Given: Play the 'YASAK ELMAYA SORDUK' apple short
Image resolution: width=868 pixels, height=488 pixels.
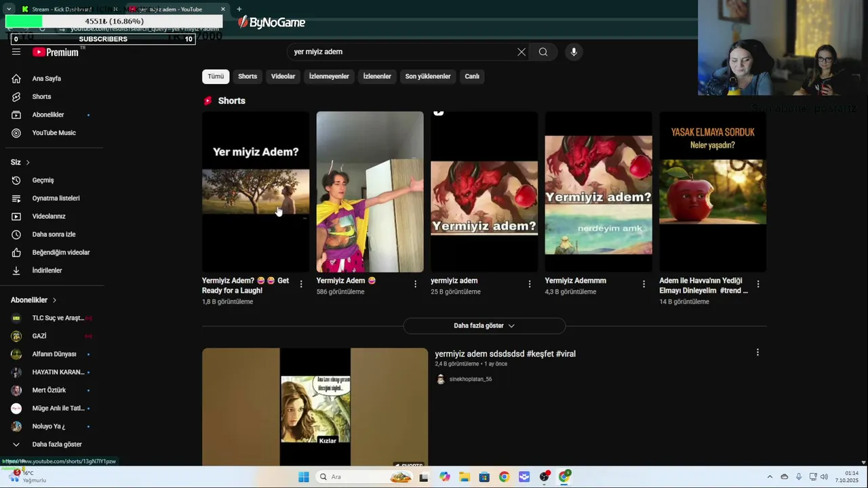Looking at the screenshot, I should [713, 192].
